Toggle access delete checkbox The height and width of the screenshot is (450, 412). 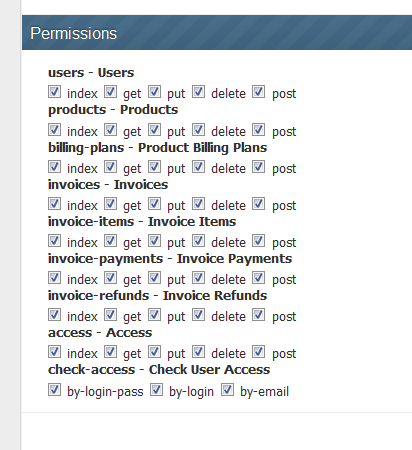tap(198, 352)
